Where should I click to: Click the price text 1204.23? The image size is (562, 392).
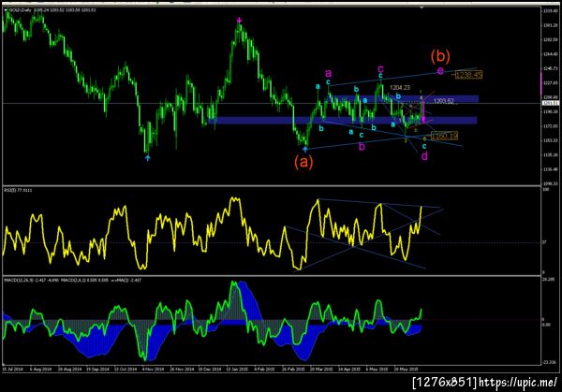(x=400, y=87)
